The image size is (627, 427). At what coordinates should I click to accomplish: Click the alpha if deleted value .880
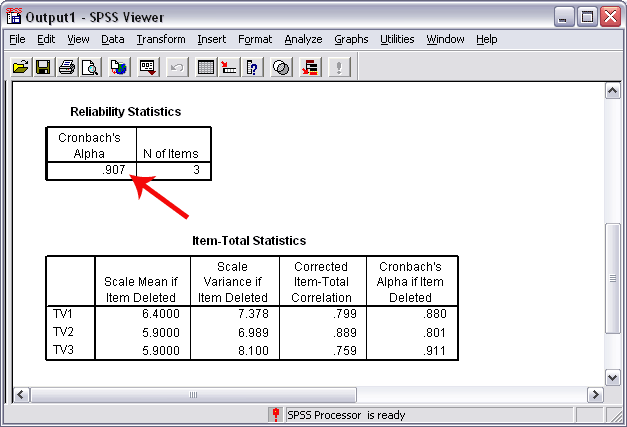[435, 314]
